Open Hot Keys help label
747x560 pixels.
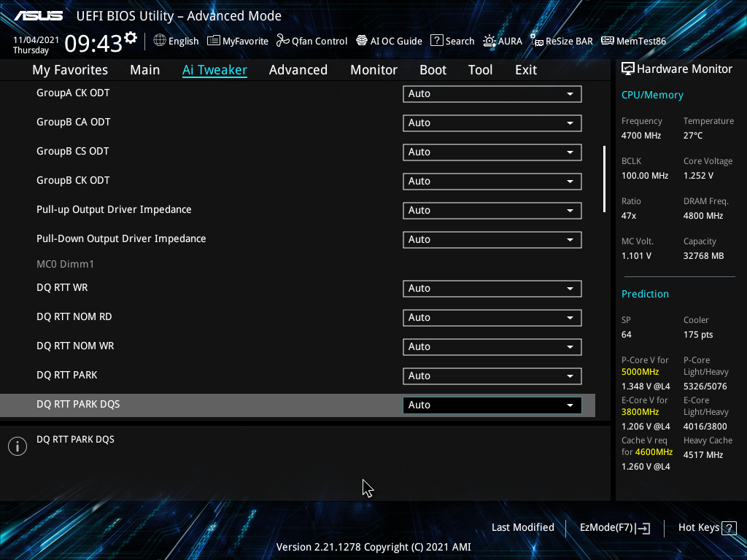click(699, 528)
